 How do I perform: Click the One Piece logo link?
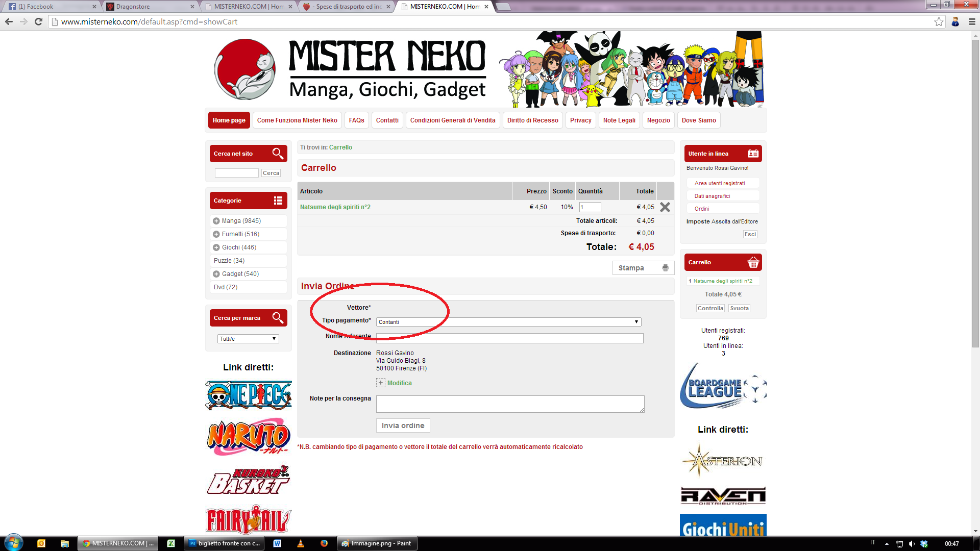pyautogui.click(x=249, y=395)
